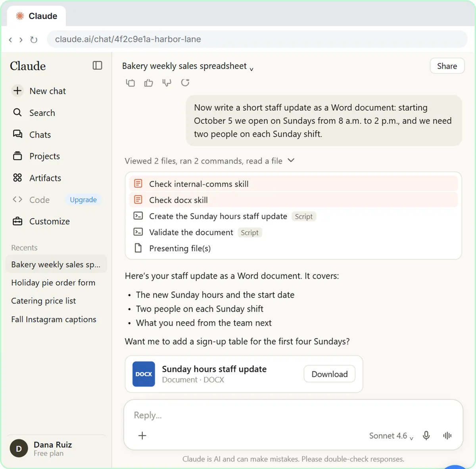This screenshot has width=476, height=469.
Task: Select the Bakery weekly sales recent chat
Action: click(x=56, y=264)
